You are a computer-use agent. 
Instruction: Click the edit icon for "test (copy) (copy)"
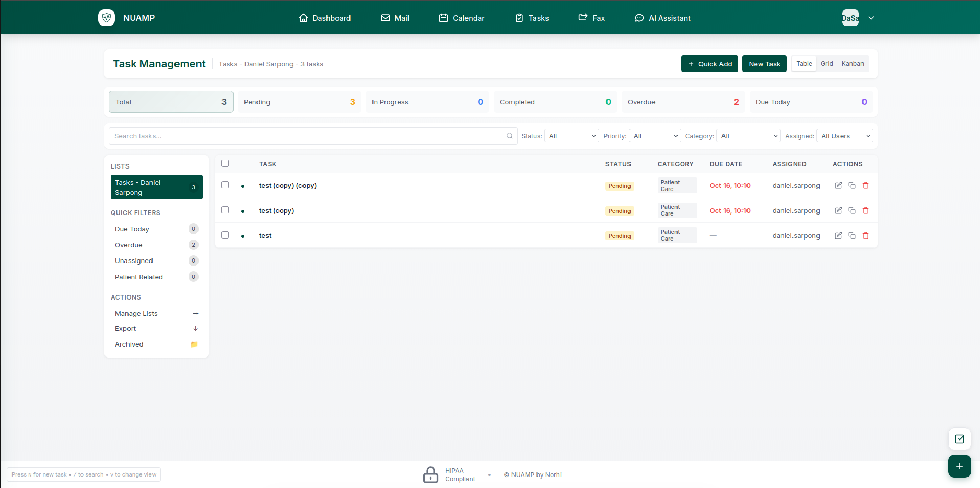tap(838, 185)
